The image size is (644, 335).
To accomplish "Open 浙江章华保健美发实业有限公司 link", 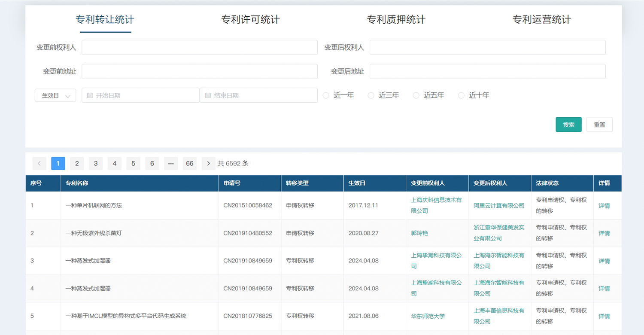I will pyautogui.click(x=499, y=233).
